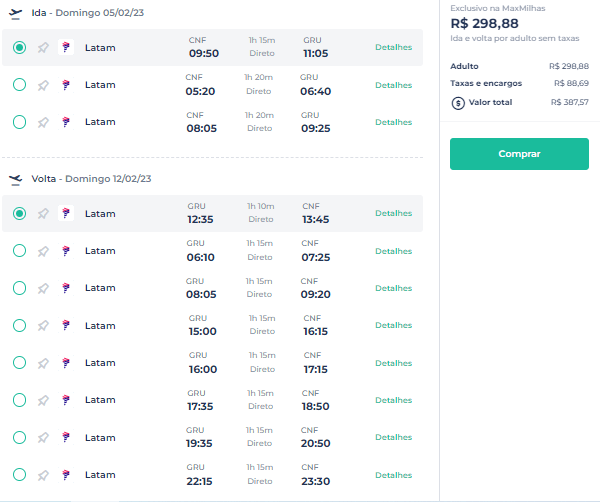The image size is (600, 502).
Task: Select the 22:15 to 23:30 return flight
Action: click(20, 474)
